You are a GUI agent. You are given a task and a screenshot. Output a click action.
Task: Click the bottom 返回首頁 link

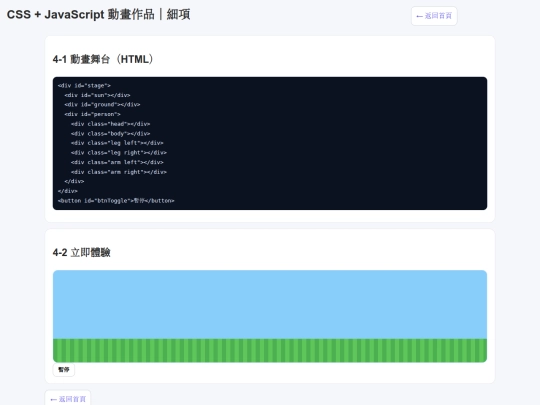[x=68, y=398]
